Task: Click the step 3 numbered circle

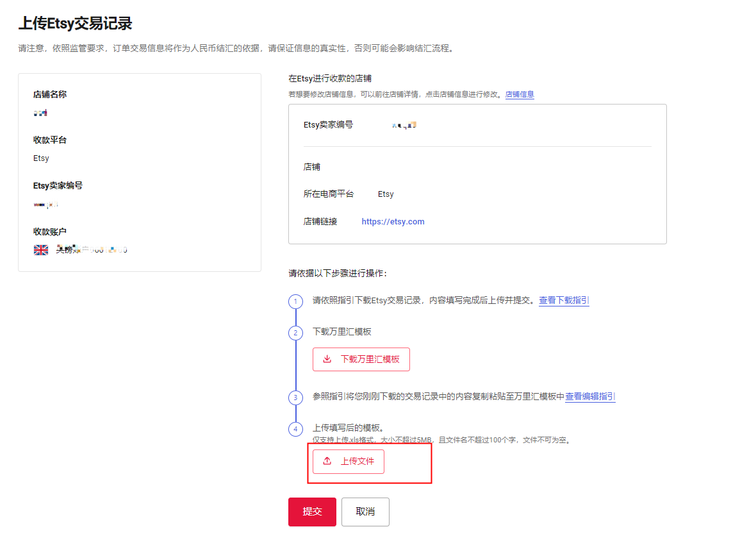Action: 295,398
